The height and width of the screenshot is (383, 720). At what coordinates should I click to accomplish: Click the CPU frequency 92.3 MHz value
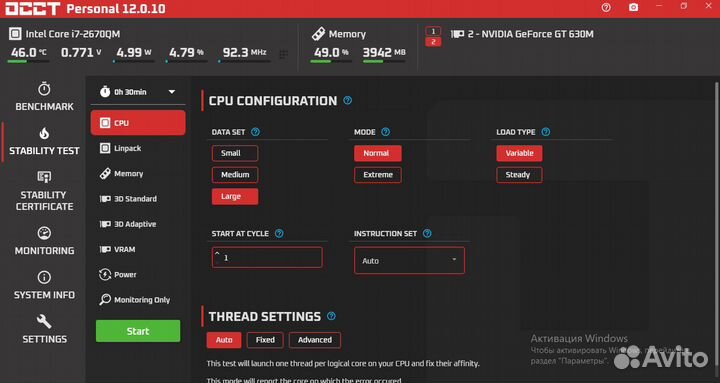244,52
